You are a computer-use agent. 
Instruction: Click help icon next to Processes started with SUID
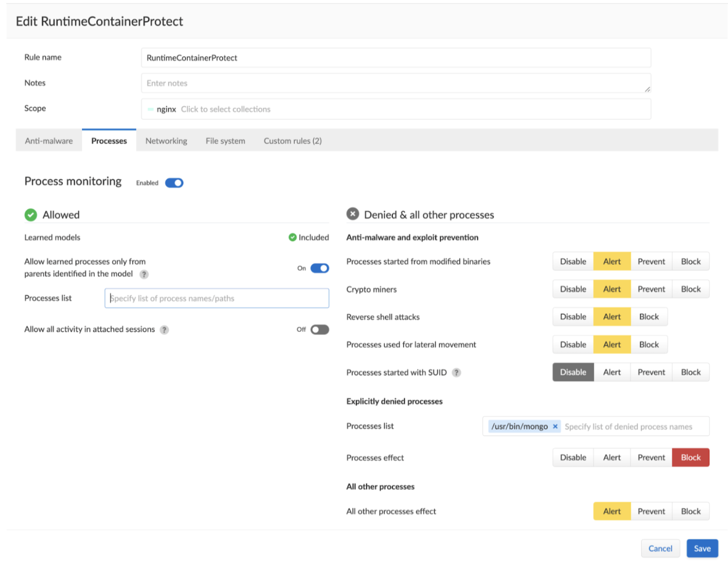click(x=456, y=373)
